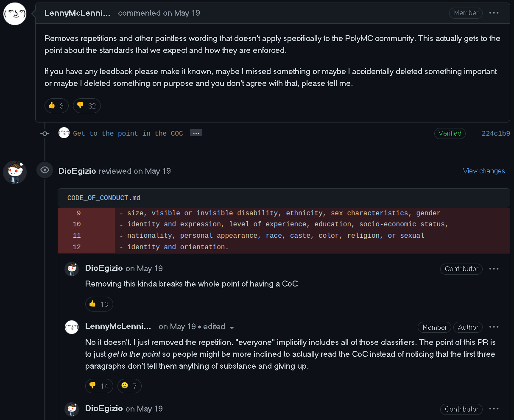Open the 'Get to the point in the COC' commit

pyautogui.click(x=128, y=134)
